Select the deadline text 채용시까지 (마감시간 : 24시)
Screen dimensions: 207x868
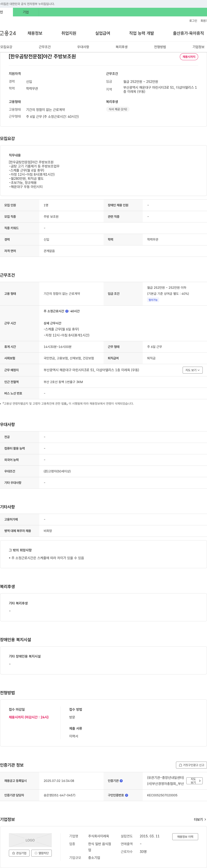pyautogui.click(x=29, y=717)
